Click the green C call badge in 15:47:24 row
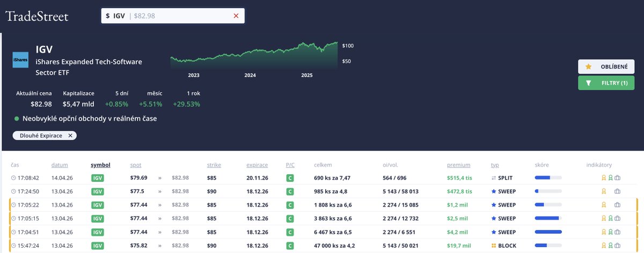 [290, 246]
